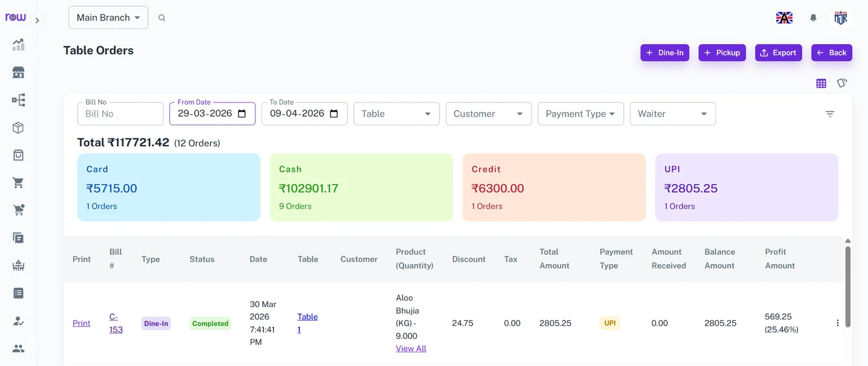This screenshot has width=868, height=366.
Task: Open the Main Branch dropdown
Action: click(108, 17)
